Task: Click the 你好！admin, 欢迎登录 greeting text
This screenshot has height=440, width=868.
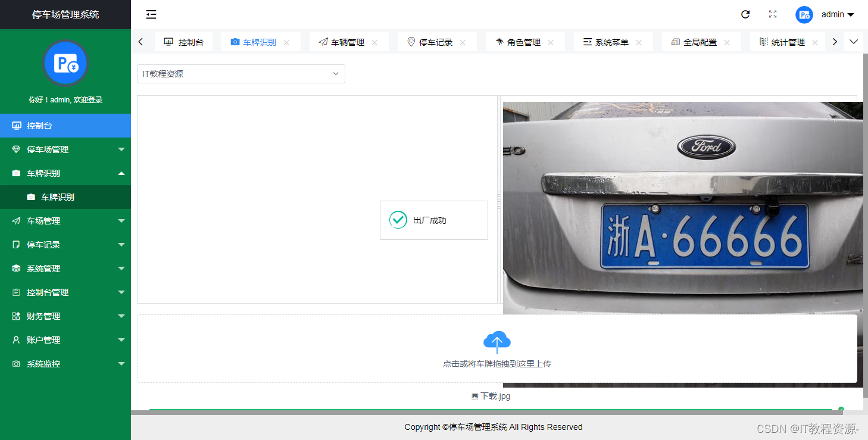Action: tap(65, 100)
